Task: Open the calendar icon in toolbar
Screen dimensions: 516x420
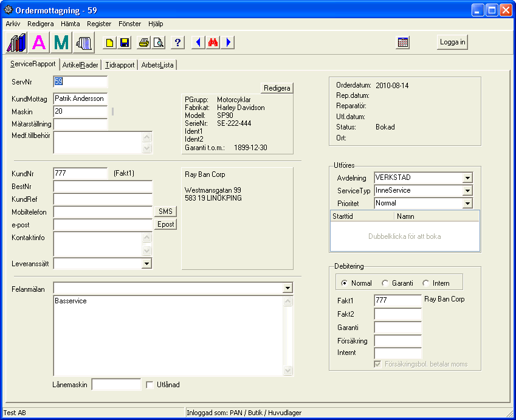Action: coord(402,43)
